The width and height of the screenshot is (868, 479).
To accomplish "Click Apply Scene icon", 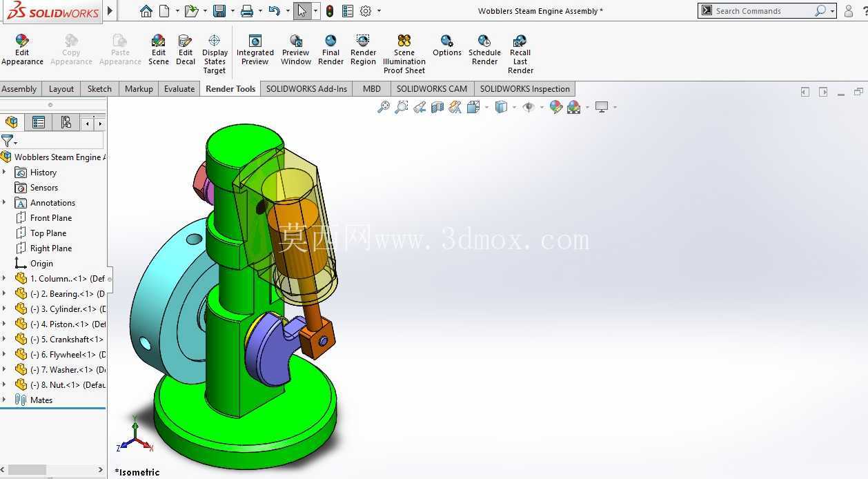I will (x=574, y=107).
